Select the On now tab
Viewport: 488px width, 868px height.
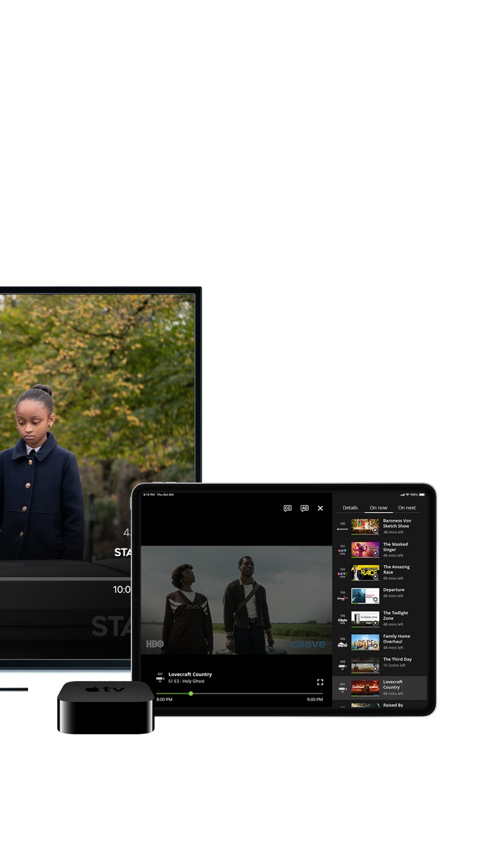(379, 507)
